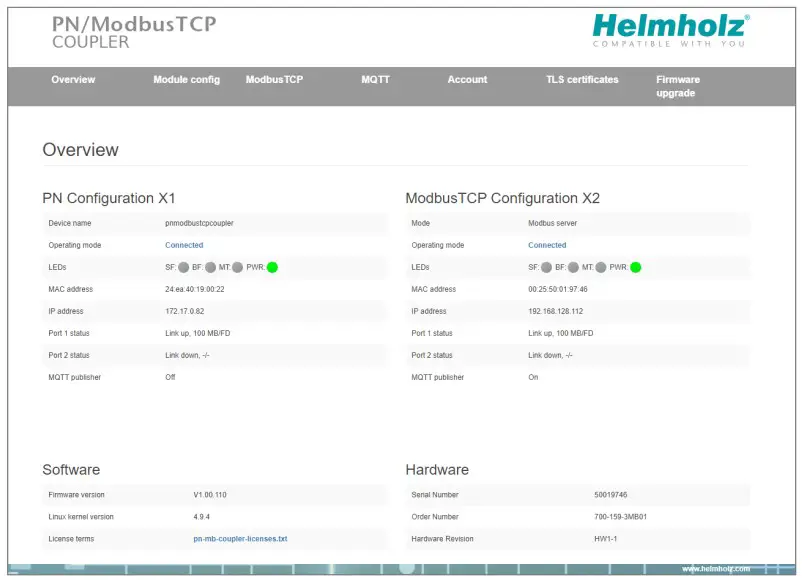Viewport: 802px width, 580px height.
Task: Click the PN X1 BF LED indicator
Action: point(211,267)
